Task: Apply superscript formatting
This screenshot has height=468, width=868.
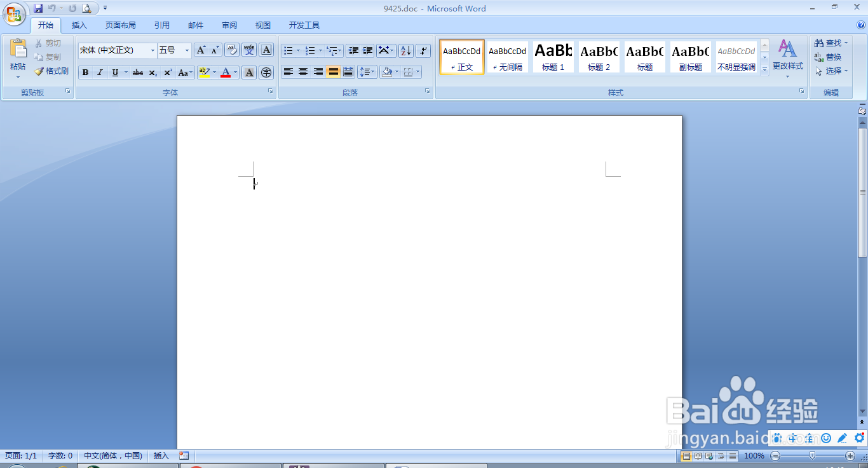Action: [168, 72]
